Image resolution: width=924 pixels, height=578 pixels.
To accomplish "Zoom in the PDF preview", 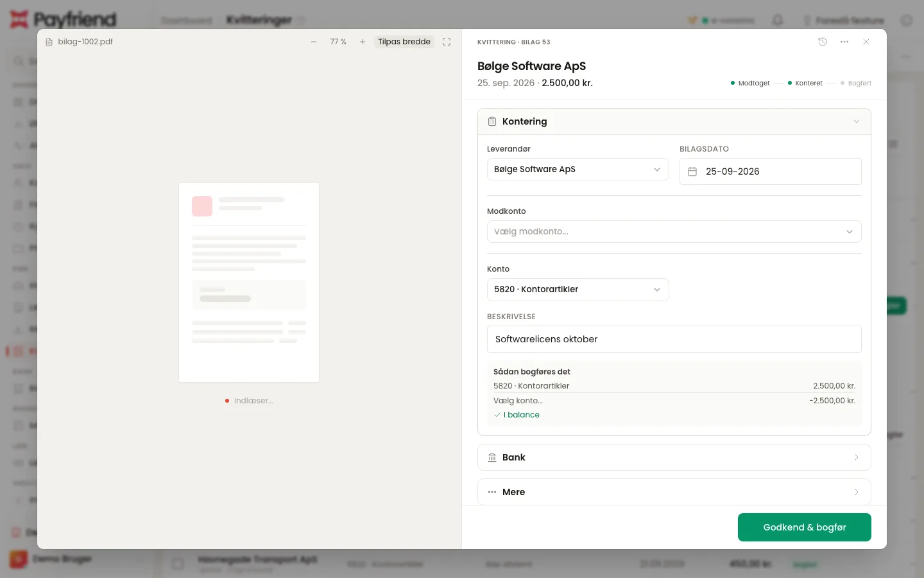I will pyautogui.click(x=363, y=42).
